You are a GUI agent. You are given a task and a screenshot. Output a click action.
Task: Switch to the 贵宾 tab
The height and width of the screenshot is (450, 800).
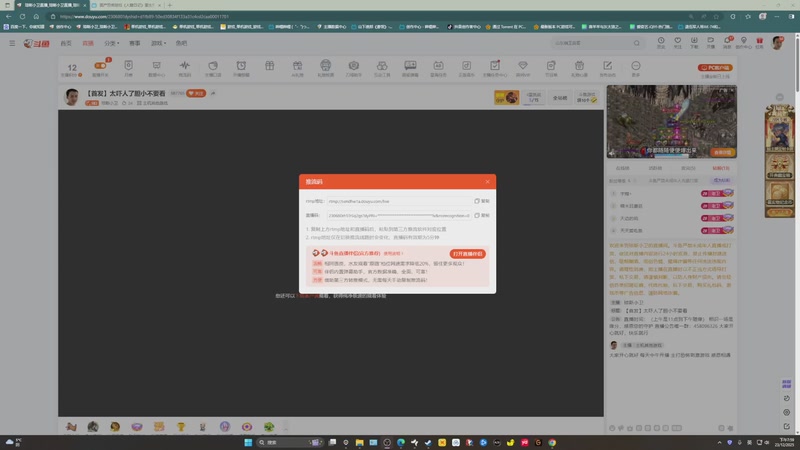688,168
